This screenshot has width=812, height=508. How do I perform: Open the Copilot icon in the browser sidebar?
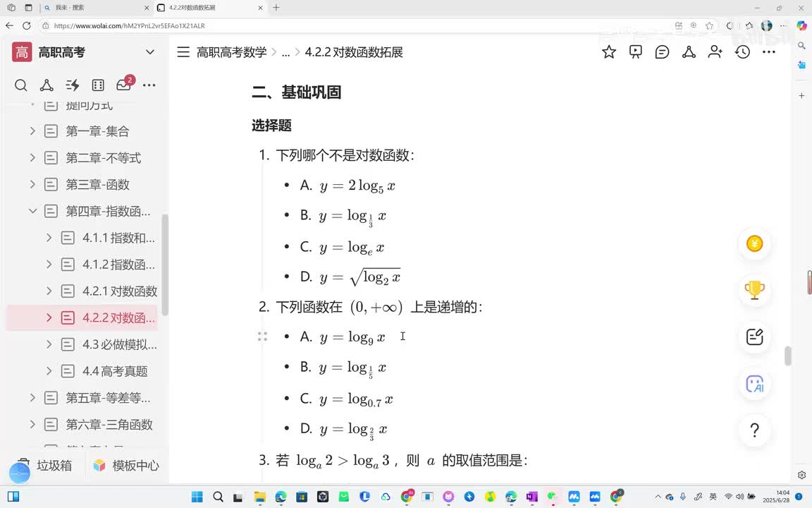(801, 25)
